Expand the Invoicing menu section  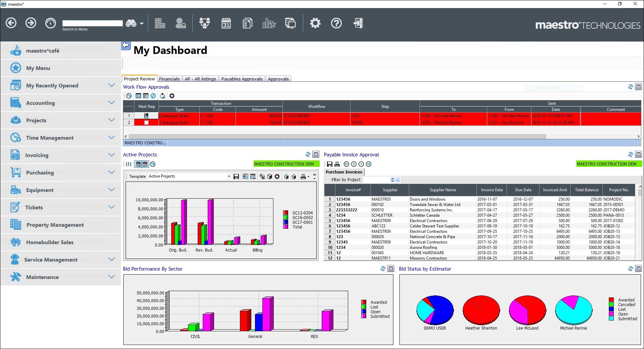[112, 155]
